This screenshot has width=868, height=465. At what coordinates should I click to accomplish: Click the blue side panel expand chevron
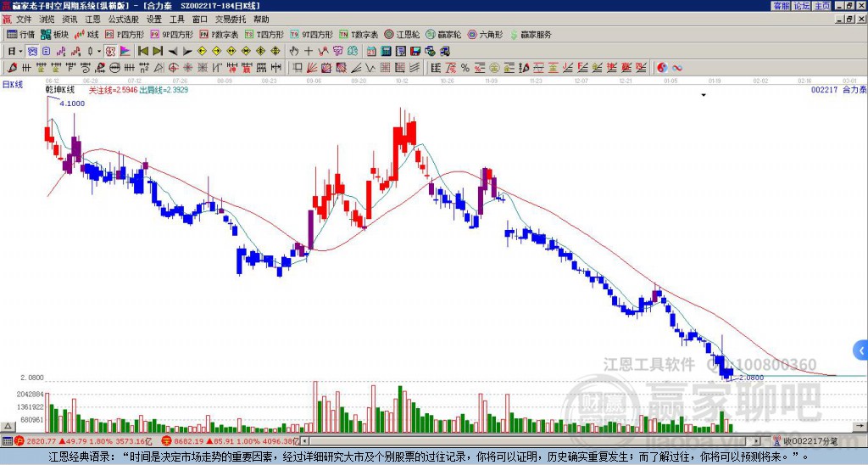pos(861,350)
